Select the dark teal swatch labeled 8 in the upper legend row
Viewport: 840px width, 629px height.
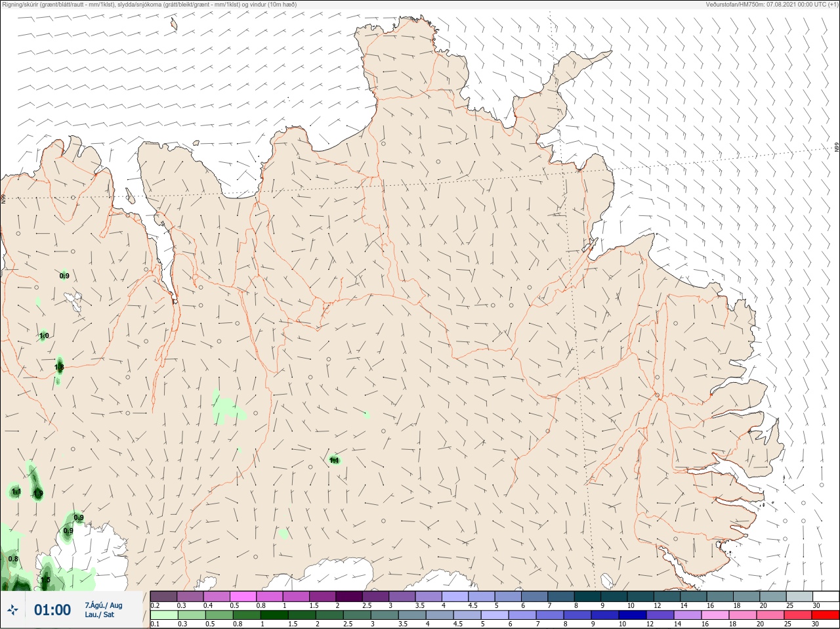click(587, 596)
